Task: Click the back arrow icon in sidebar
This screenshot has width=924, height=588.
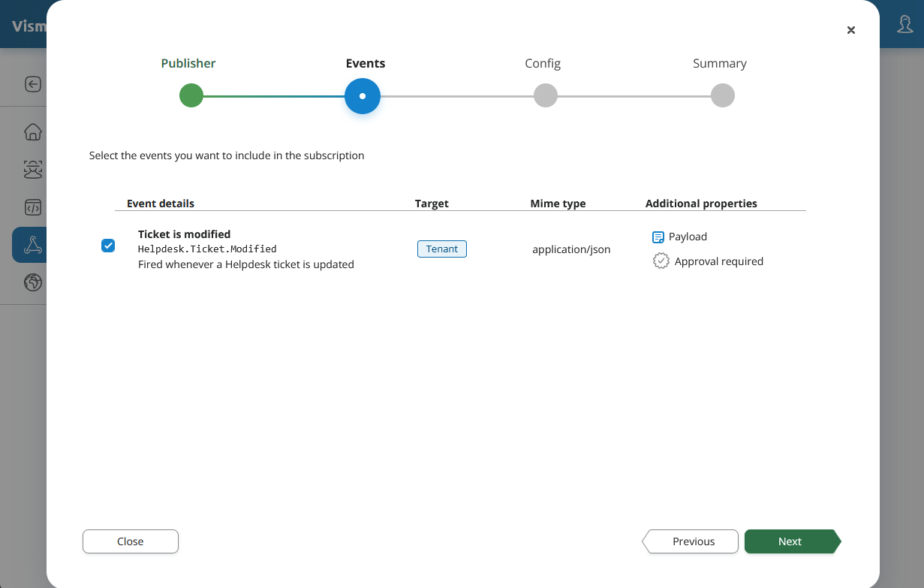Action: [32, 84]
